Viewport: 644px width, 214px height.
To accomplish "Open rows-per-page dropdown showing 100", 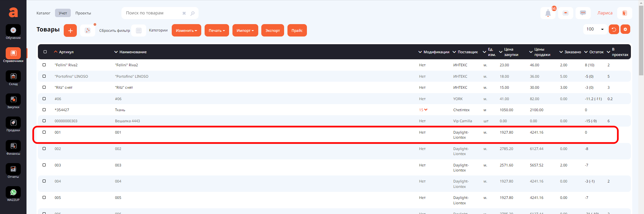I will [595, 29].
